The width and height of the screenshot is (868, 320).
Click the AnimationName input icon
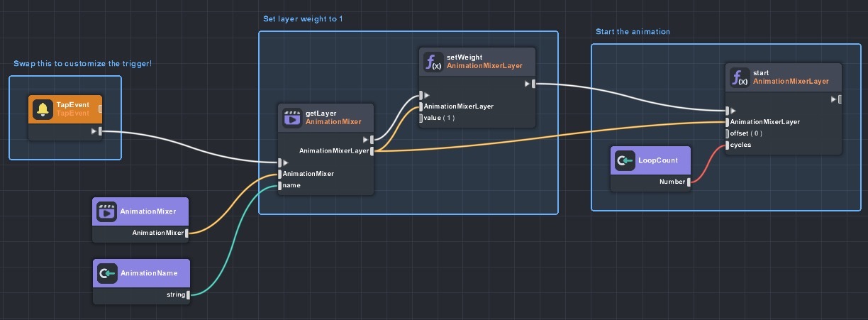(106, 273)
